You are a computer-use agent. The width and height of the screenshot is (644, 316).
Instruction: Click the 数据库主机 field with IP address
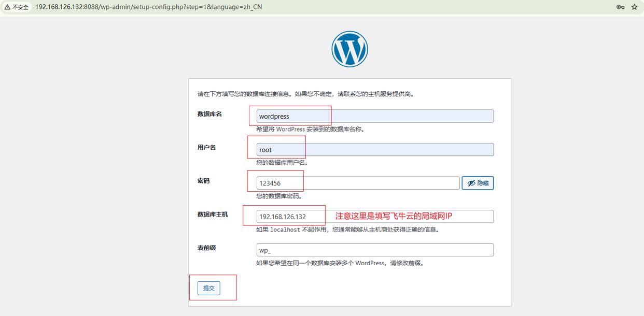coord(375,217)
